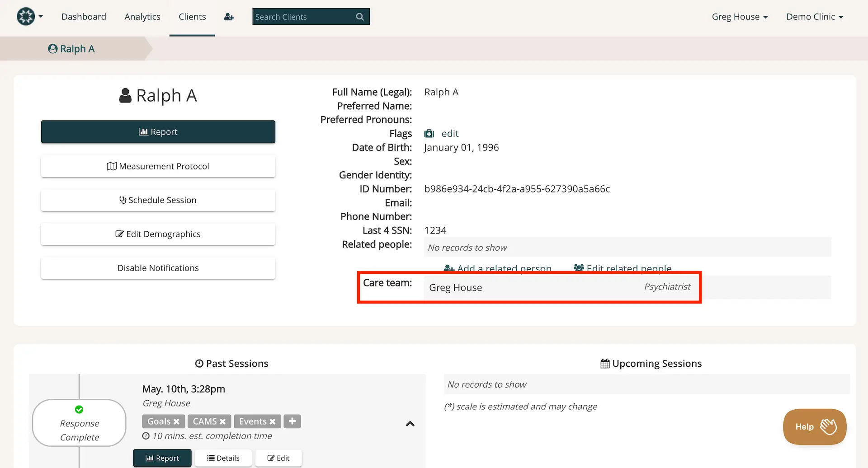Click the search magnifier icon
The image size is (868, 468).
tap(359, 17)
